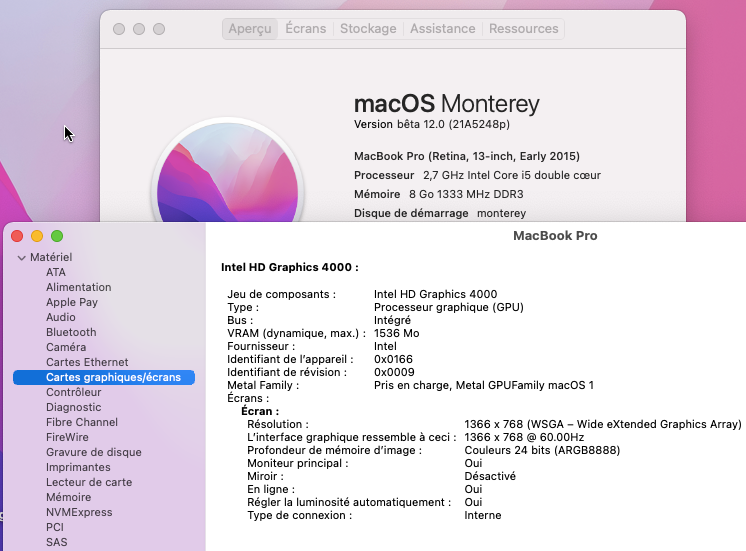The image size is (746, 551).
Task: Click the 1366 x 768 @ 60.00Hz value
Action: pos(524,437)
